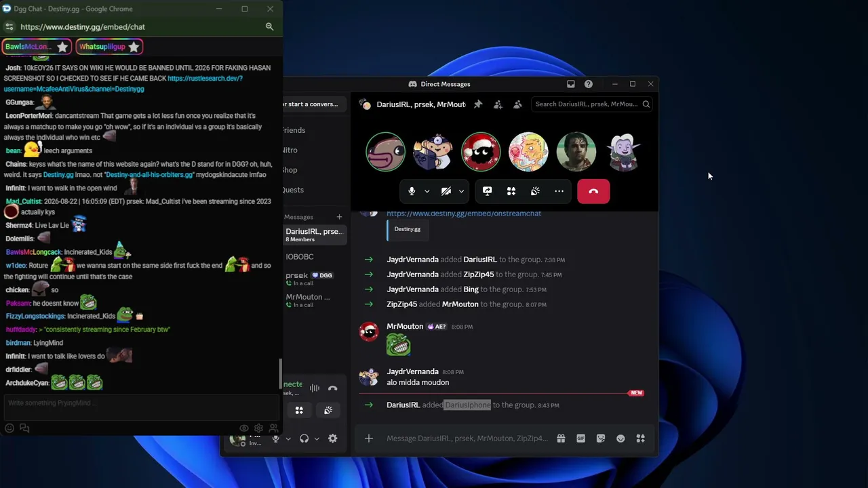Click the elf character avatar in call
This screenshot has width=868, height=488.
coord(623,152)
